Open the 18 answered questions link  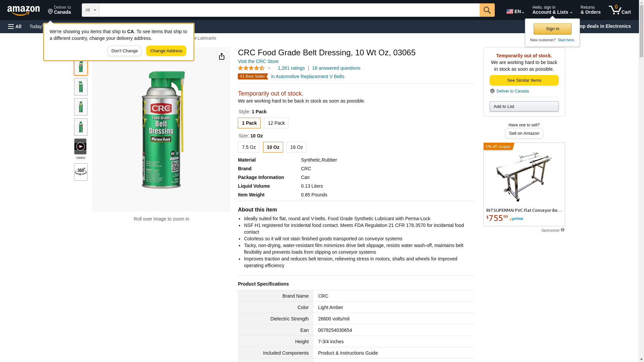[x=336, y=68]
